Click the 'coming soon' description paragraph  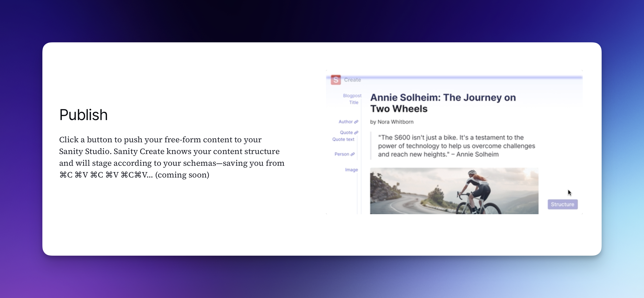[x=172, y=157]
